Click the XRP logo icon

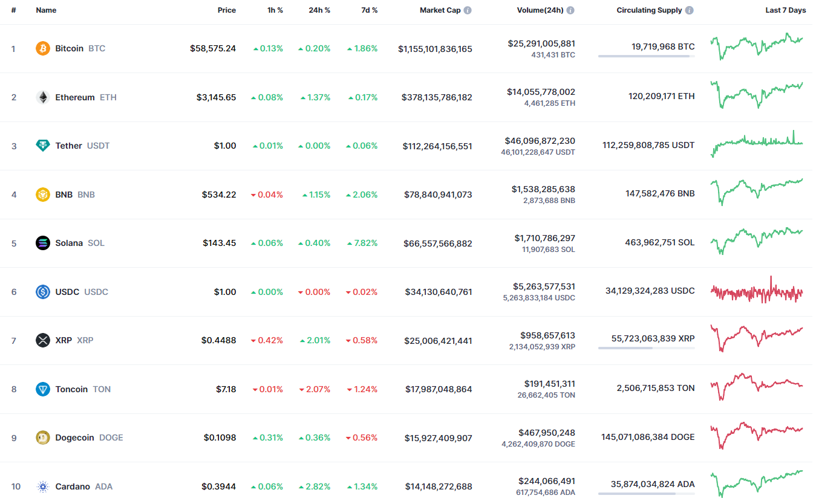pos(43,340)
